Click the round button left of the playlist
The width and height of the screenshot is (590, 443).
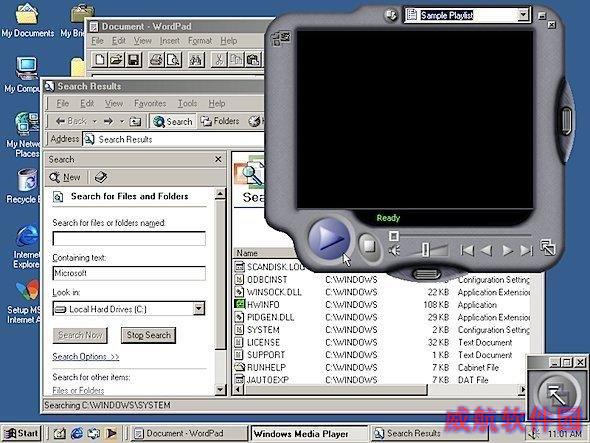[391, 15]
